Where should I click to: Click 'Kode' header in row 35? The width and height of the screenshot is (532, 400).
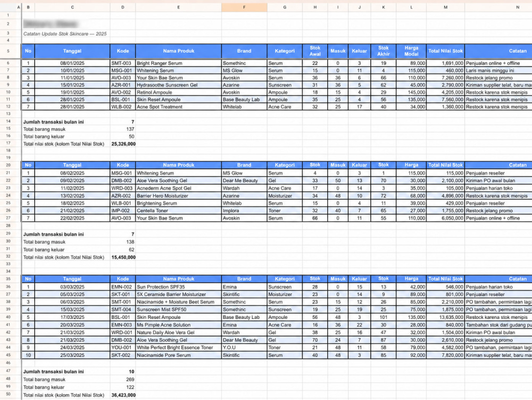pyautogui.click(x=123, y=279)
